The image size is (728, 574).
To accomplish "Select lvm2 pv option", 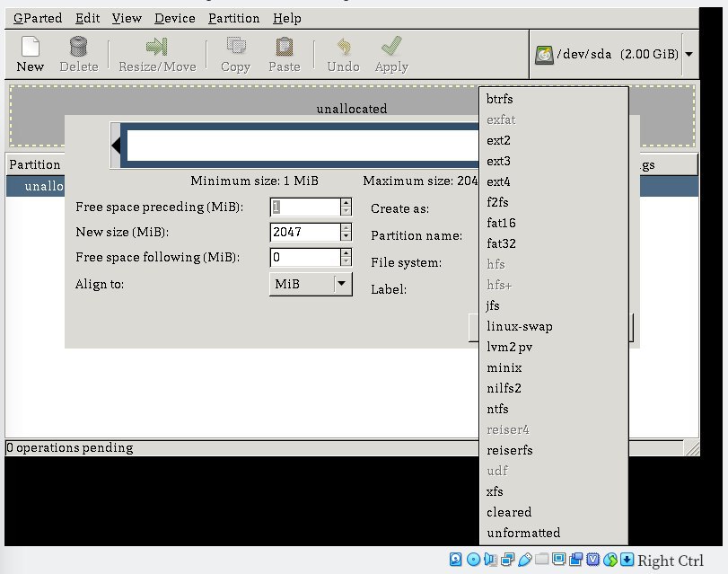I will (554, 347).
